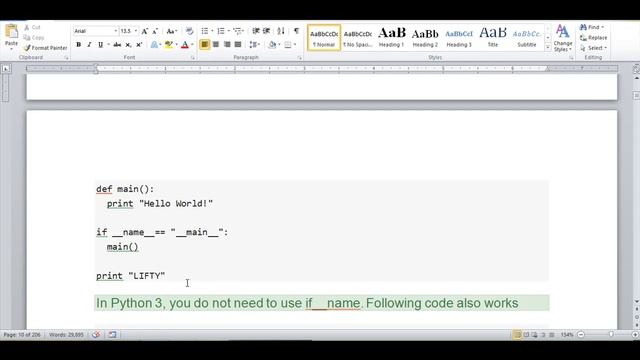Apply yellow text highlight color
The image size is (640, 360).
point(168,44)
